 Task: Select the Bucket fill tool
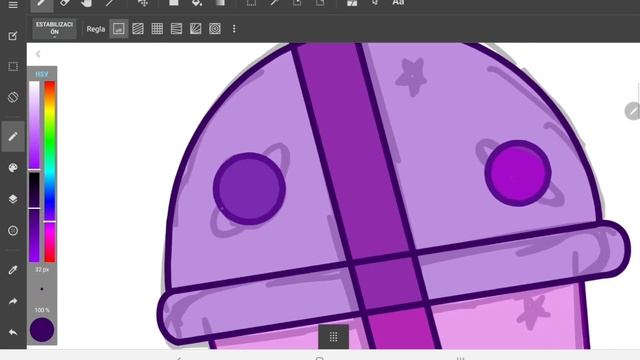197,3
